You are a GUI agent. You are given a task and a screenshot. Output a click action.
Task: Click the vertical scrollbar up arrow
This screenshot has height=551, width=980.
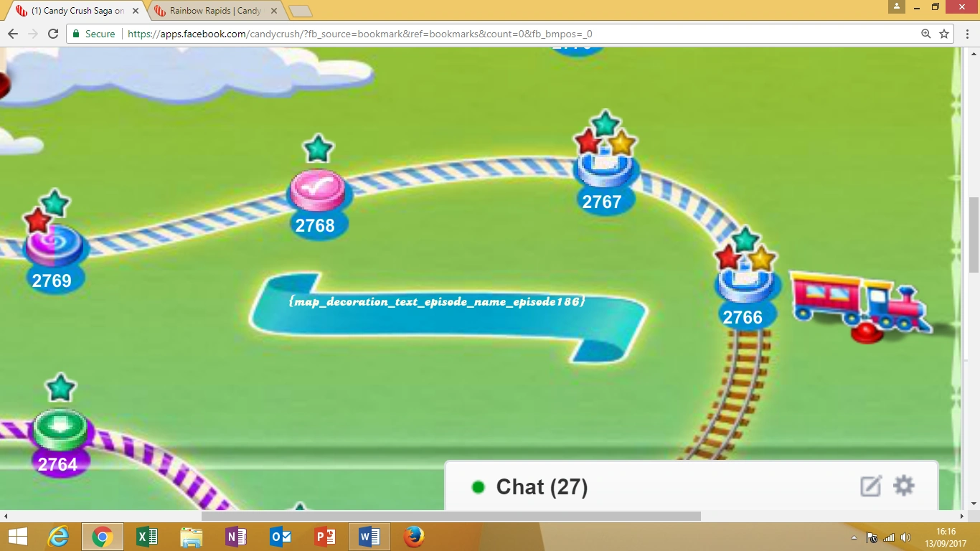coord(974,54)
